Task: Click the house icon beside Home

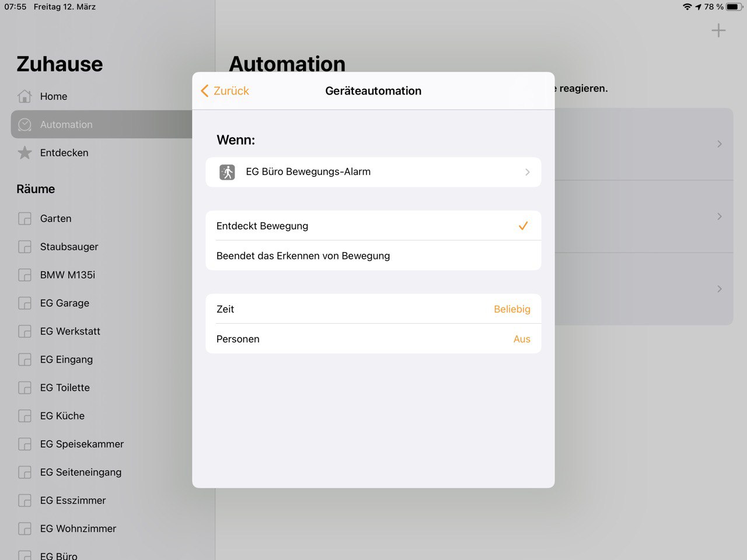Action: click(25, 96)
